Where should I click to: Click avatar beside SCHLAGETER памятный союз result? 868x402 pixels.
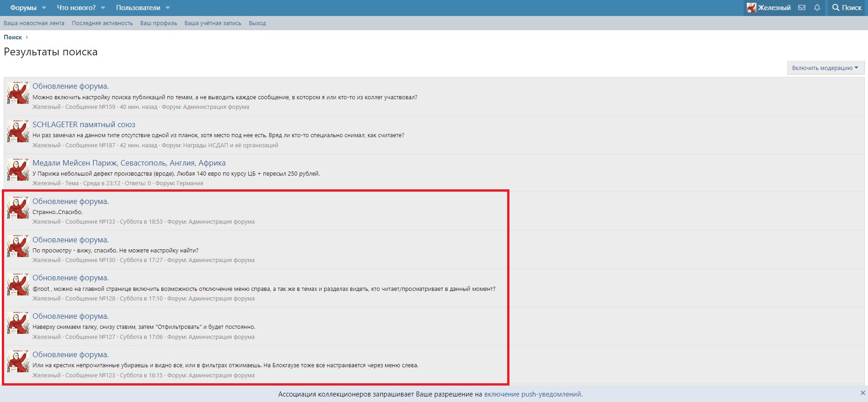(18, 131)
